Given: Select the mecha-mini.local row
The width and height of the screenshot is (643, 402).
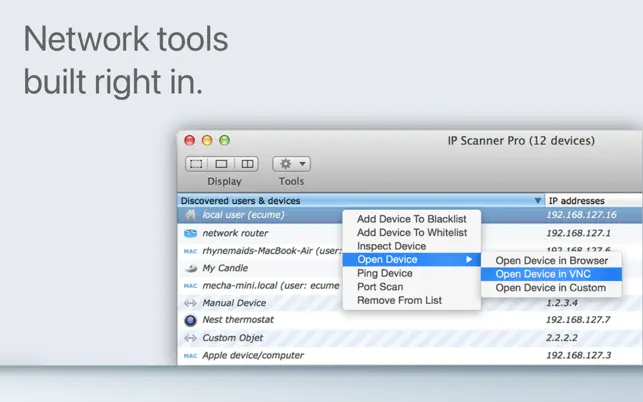Looking at the screenshot, I should click(x=410, y=286).
